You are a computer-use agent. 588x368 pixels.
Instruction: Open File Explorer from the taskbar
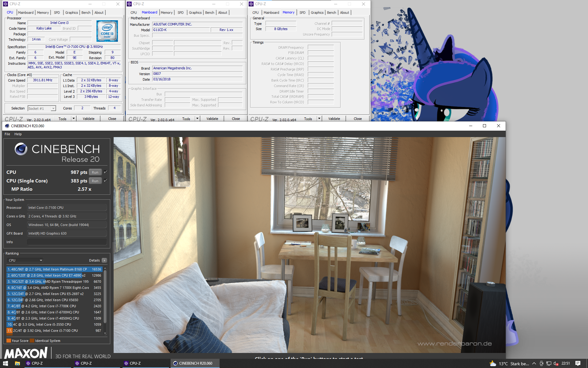pos(17,363)
